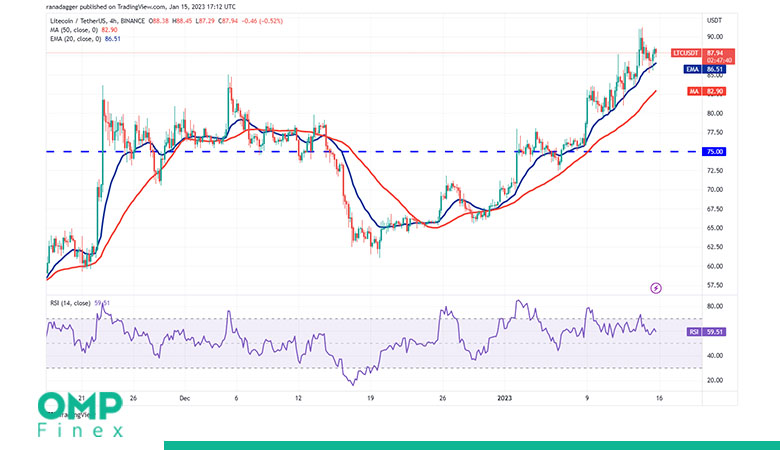Click the 02:47:40 candle countdown timer
Viewport: 780px width, 450px height.
(x=719, y=60)
